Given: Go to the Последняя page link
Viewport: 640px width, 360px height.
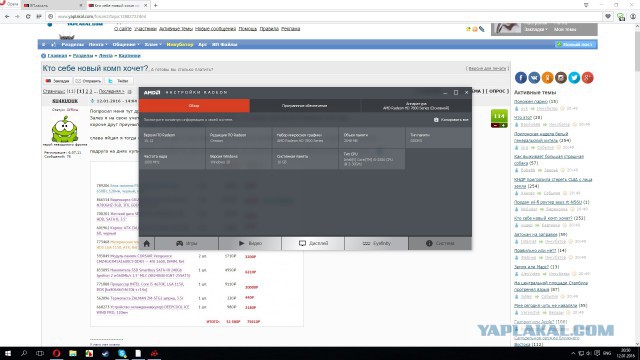Looking at the screenshot, I should click(x=111, y=91).
